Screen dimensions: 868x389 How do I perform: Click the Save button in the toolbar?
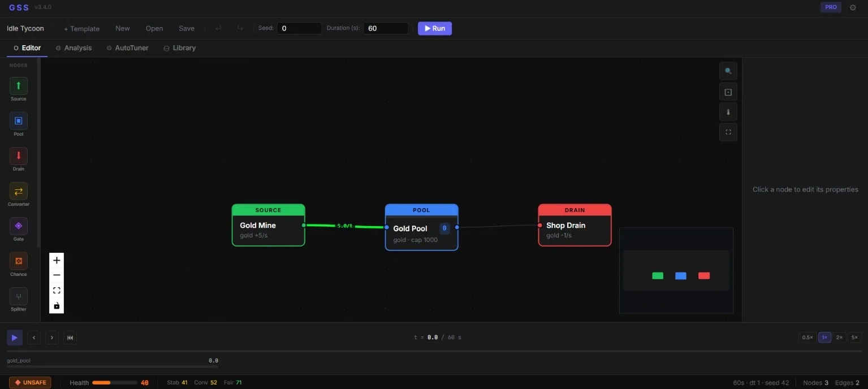coord(187,28)
